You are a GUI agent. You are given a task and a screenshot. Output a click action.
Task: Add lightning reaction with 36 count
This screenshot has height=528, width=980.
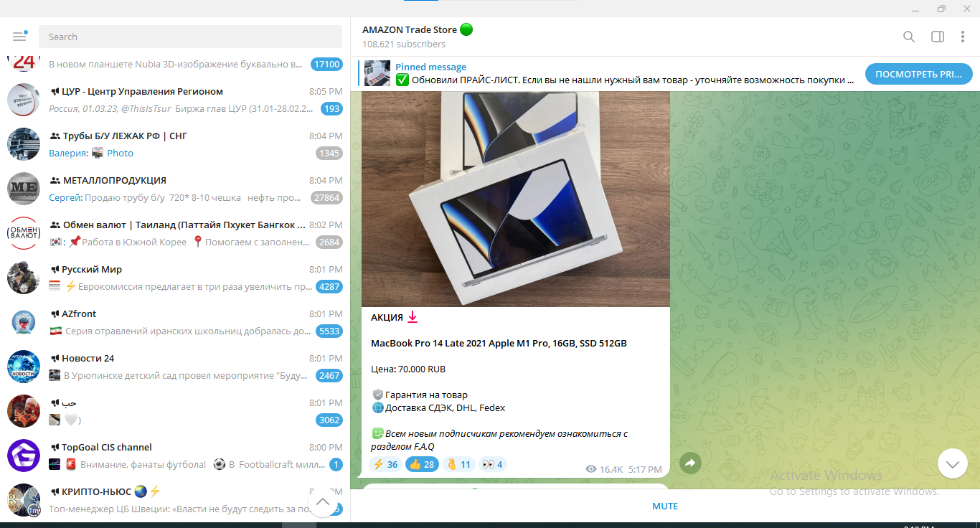pos(385,464)
